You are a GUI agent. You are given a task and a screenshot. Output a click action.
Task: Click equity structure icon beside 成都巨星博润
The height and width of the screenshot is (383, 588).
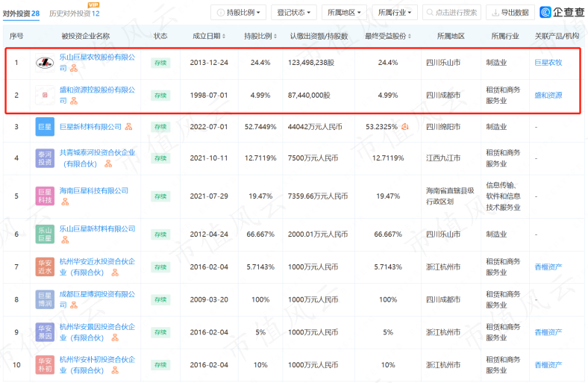(x=74, y=305)
